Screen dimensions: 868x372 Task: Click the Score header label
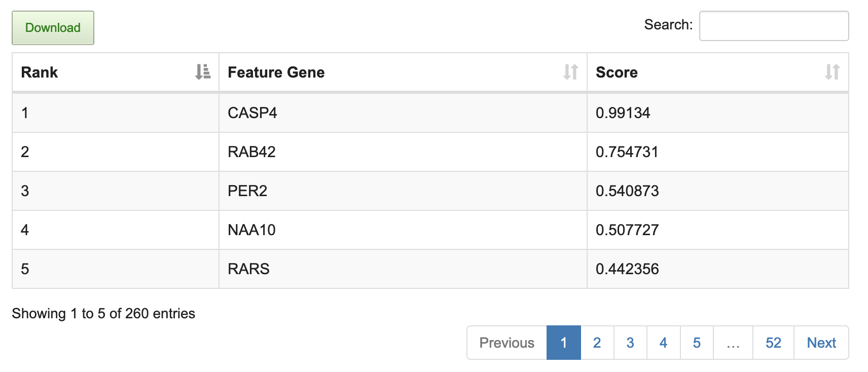tap(617, 72)
